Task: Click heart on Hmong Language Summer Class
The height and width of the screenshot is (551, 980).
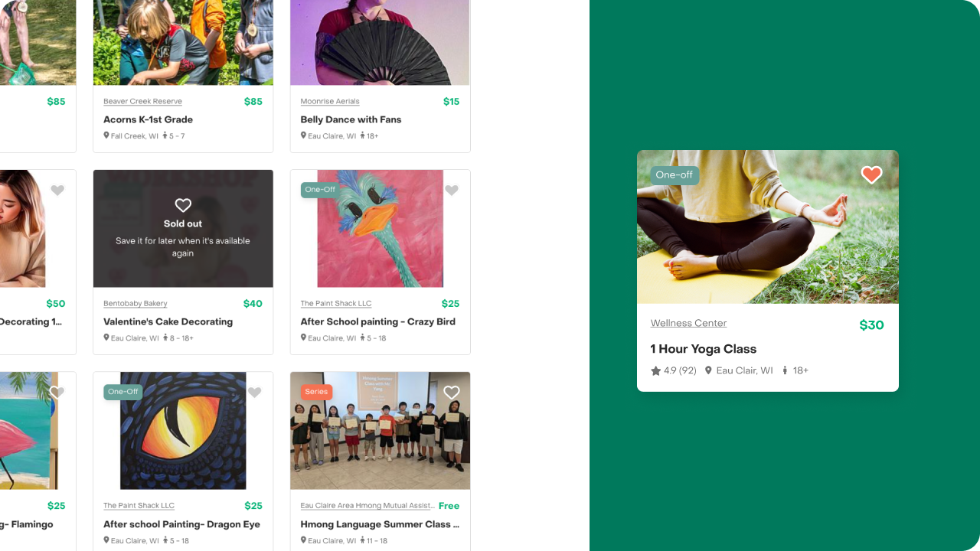Action: pyautogui.click(x=452, y=393)
